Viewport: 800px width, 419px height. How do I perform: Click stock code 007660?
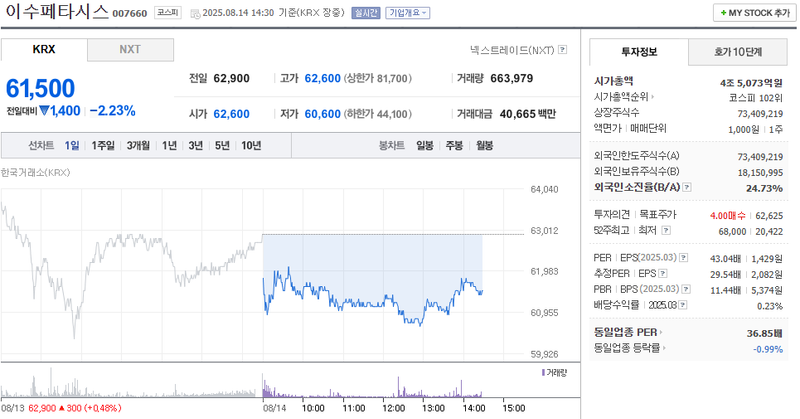click(x=130, y=14)
